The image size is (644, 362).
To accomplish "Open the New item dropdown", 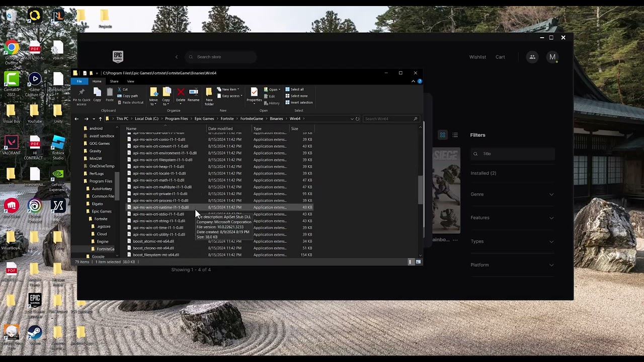I will coord(228,89).
